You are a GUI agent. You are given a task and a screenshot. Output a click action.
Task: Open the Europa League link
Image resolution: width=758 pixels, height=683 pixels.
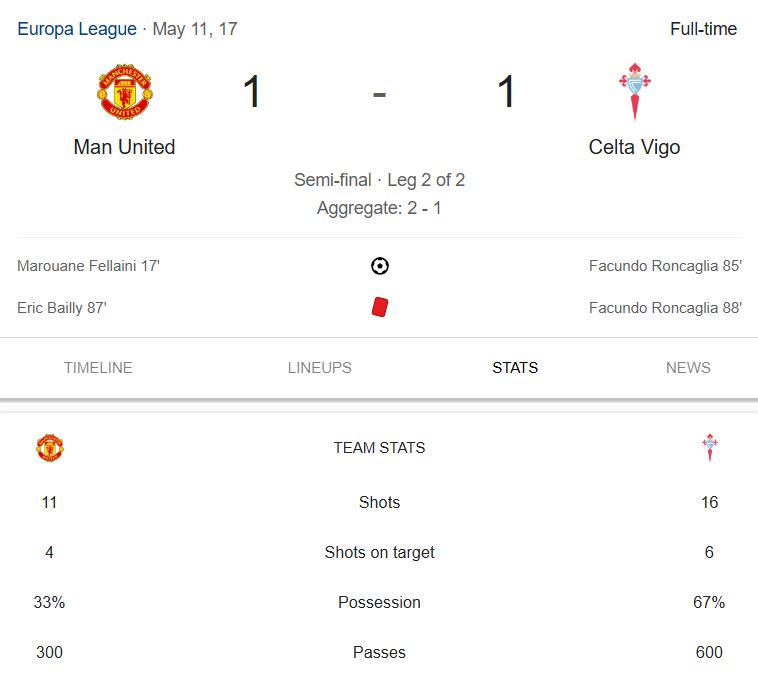77,29
